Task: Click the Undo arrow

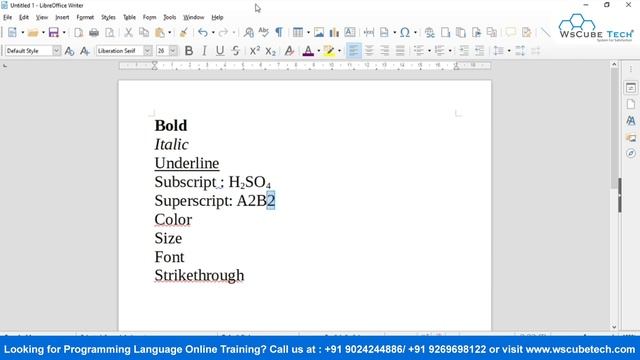Action: 202,33
